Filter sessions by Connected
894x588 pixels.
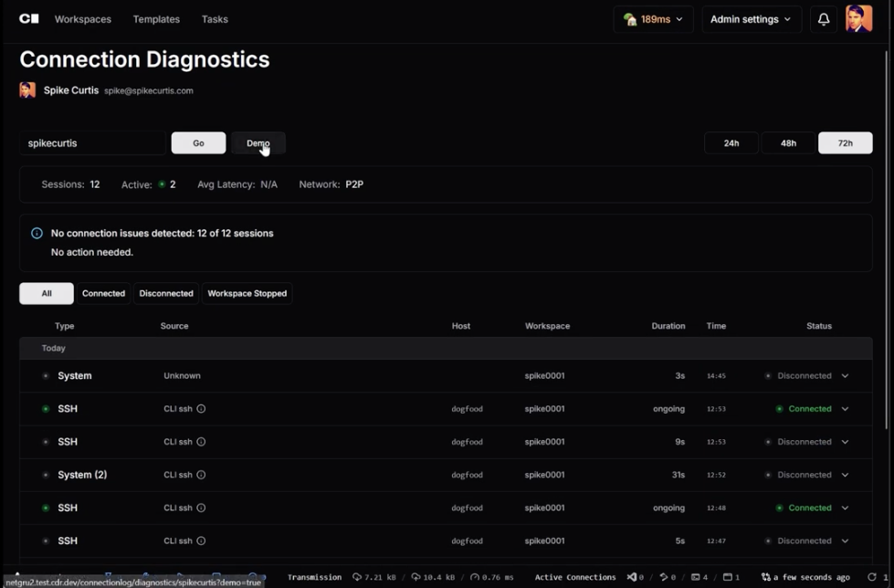(x=103, y=293)
